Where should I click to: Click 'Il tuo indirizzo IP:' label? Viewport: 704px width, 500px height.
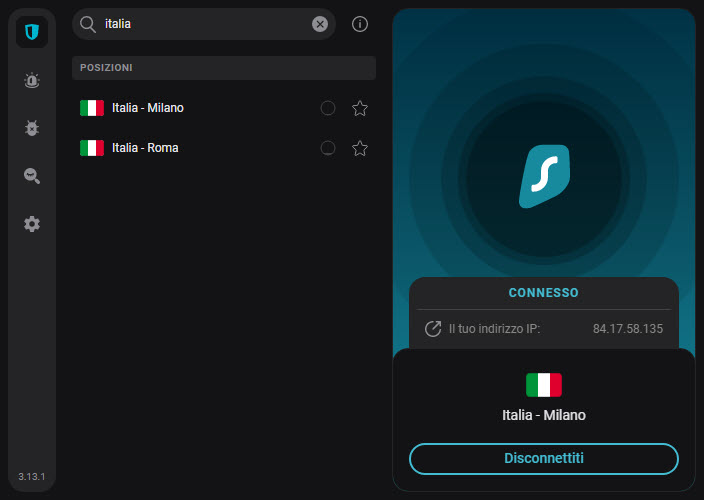click(x=494, y=329)
